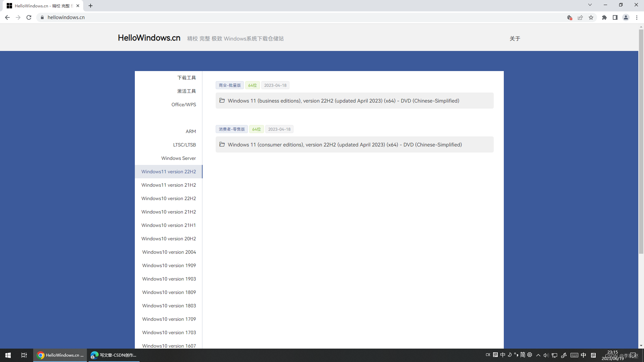Screen dimensions: 644x362
Task: Open the Extensions puzzle icon
Action: (x=604, y=17)
